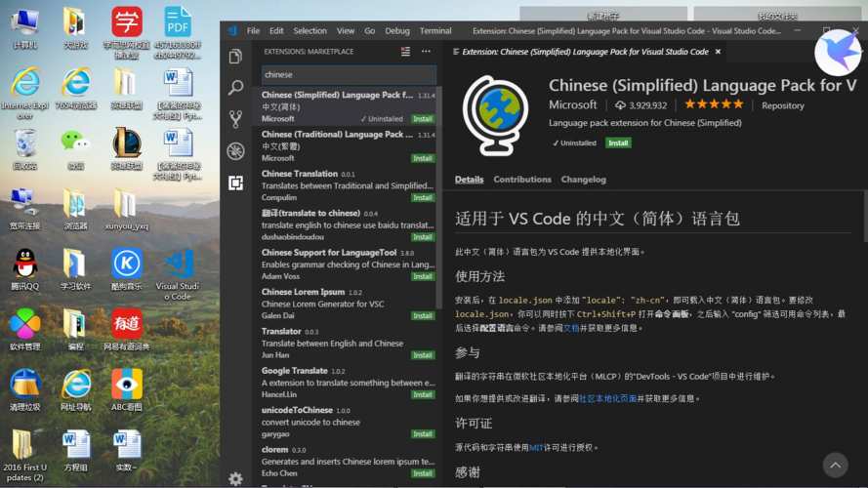Select the 清理垃圾 broom desktop icon
This screenshot has height=488, width=868.
point(25,390)
